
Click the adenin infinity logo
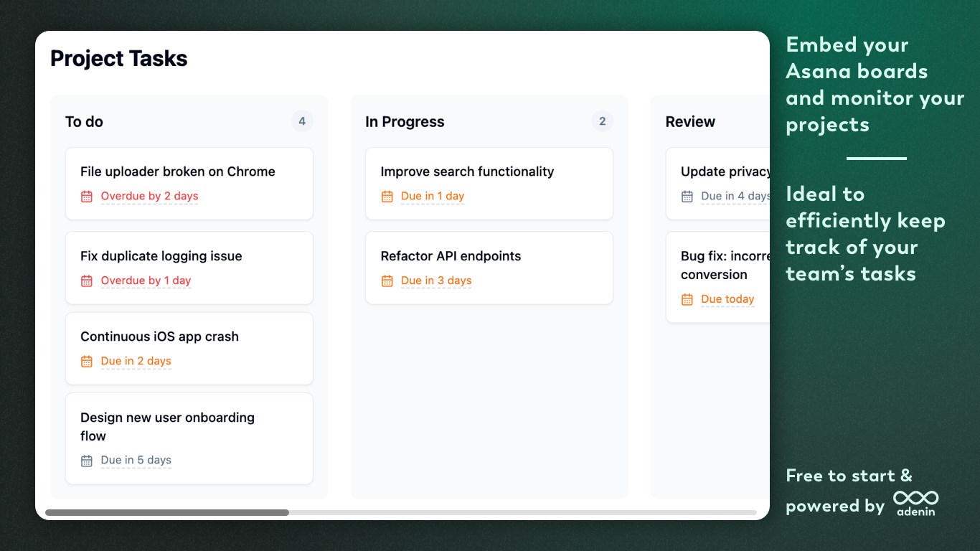915,499
